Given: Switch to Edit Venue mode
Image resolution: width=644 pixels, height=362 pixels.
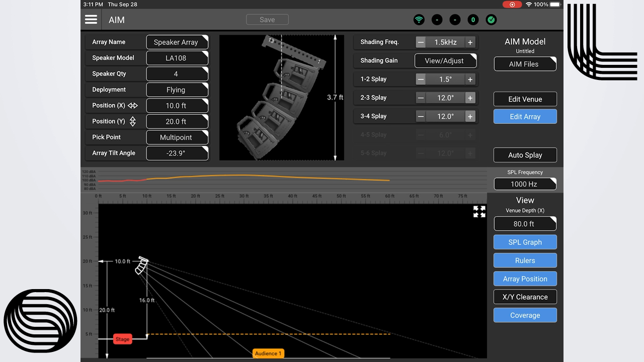Looking at the screenshot, I should [x=525, y=99].
